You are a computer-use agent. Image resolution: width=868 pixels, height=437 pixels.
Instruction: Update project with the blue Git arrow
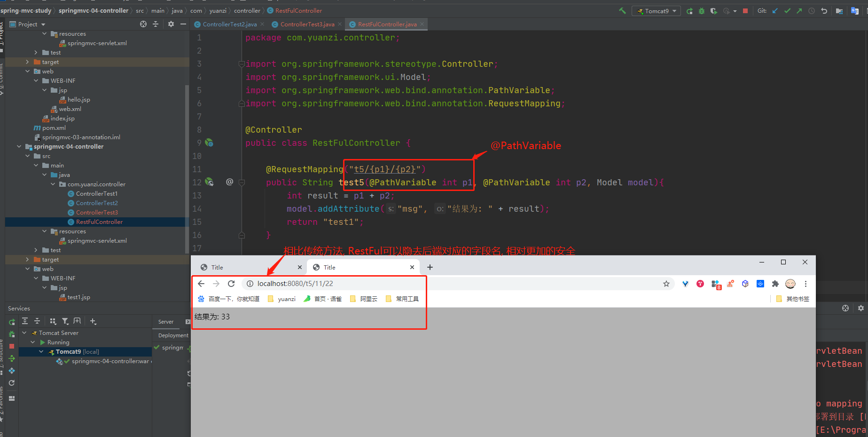pyautogui.click(x=775, y=11)
